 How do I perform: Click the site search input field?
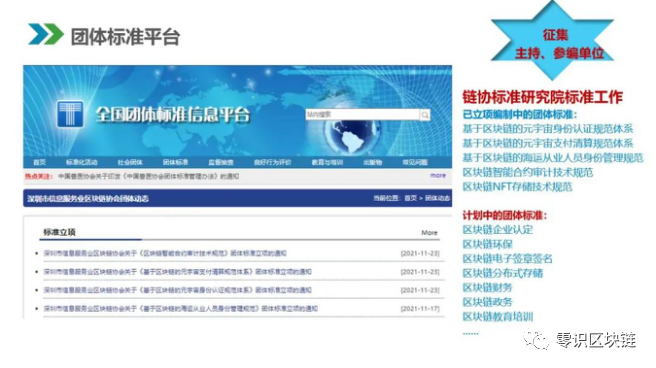tap(362, 115)
